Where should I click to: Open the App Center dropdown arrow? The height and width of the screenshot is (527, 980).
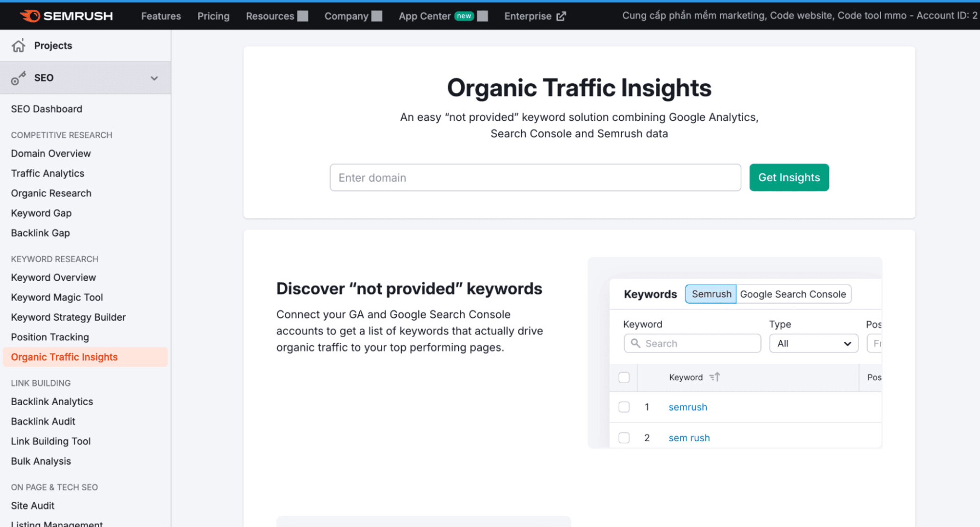click(x=482, y=16)
